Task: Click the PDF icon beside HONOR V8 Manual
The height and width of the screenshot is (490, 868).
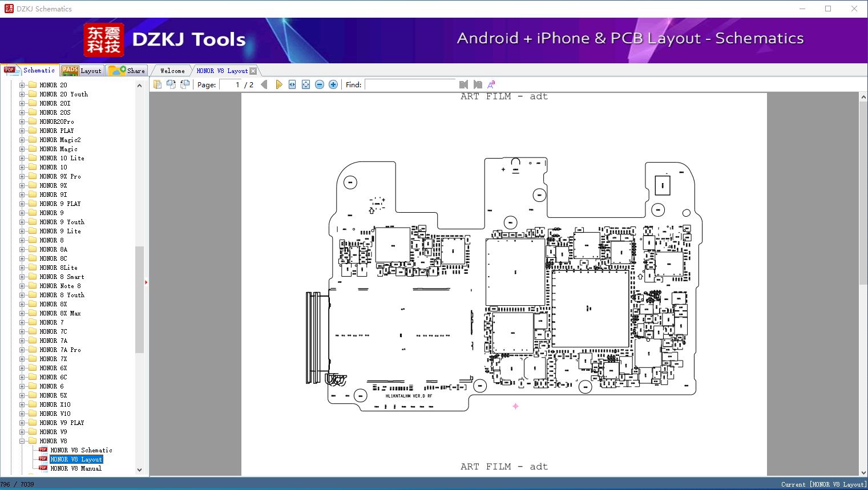Action: pyautogui.click(x=43, y=468)
